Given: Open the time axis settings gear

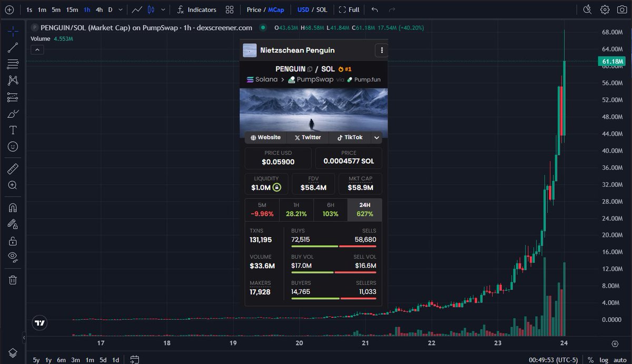Looking at the screenshot, I should tap(615, 343).
